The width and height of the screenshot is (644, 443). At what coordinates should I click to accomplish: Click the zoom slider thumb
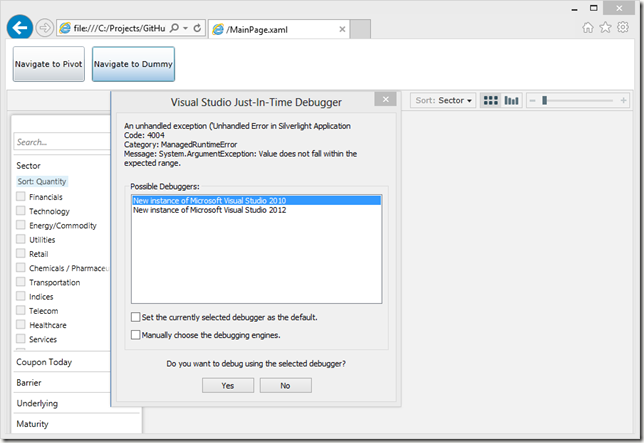[545, 100]
